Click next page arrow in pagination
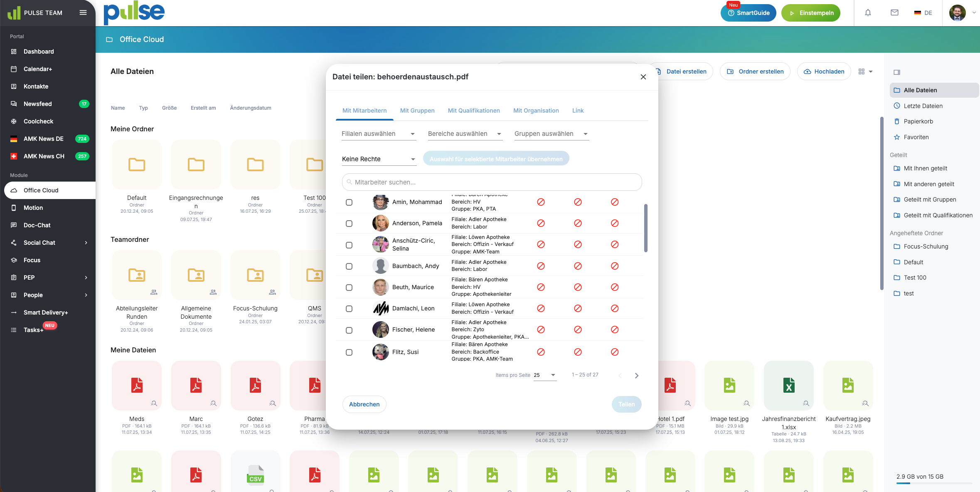 (x=637, y=376)
